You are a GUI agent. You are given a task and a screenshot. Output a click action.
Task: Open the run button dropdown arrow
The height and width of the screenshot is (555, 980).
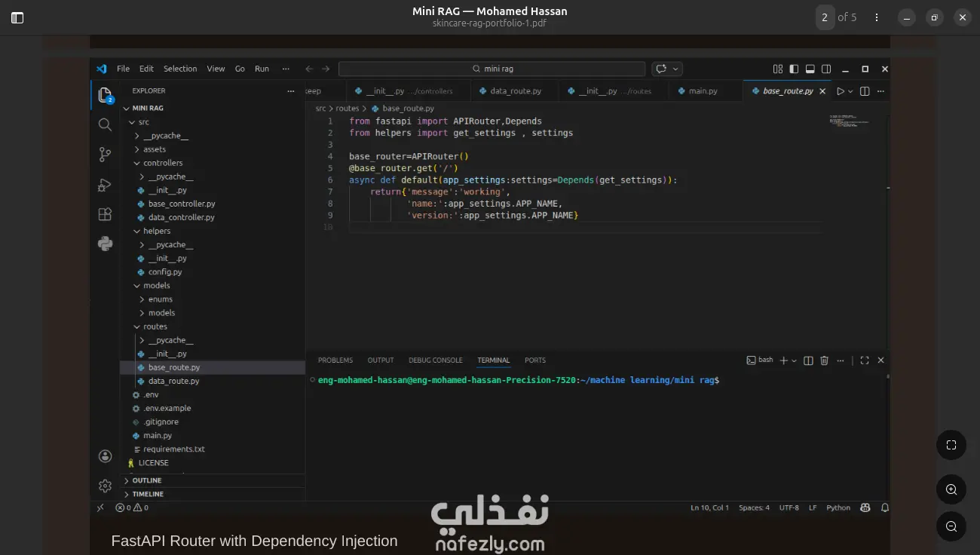[850, 91]
